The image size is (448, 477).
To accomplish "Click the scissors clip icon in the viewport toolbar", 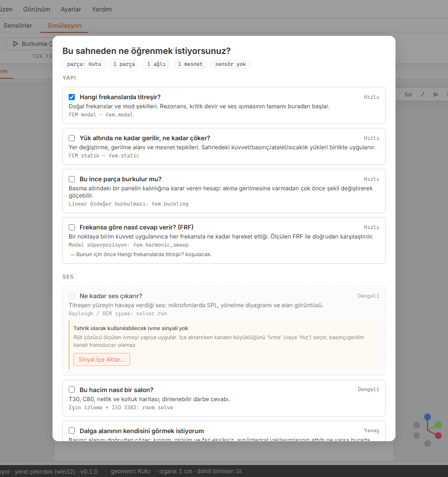I will click(x=436, y=94).
